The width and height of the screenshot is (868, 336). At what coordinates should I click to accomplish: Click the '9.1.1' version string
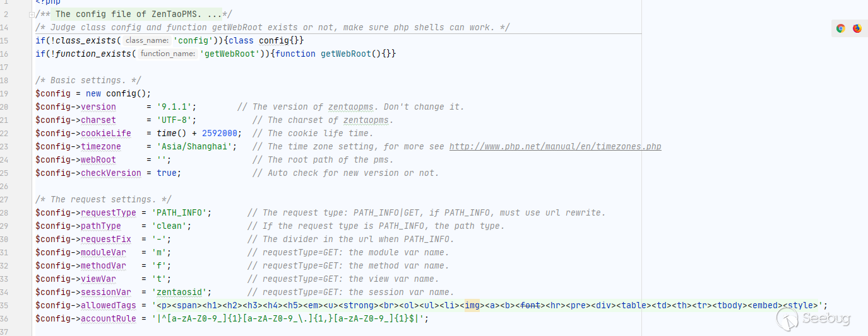pyautogui.click(x=176, y=107)
